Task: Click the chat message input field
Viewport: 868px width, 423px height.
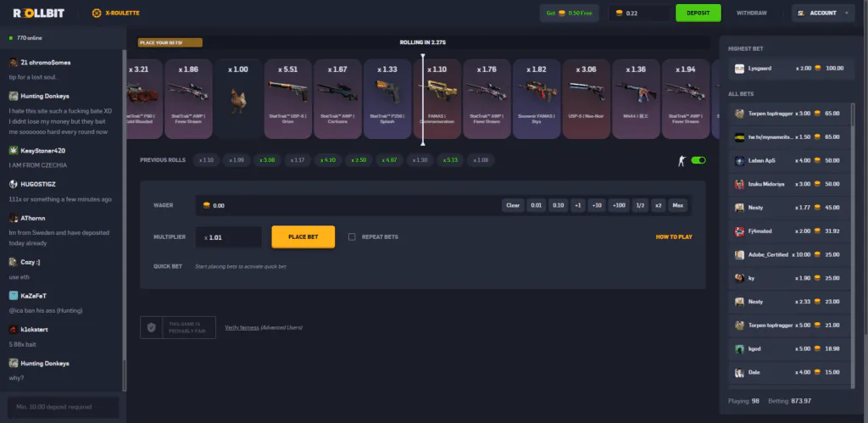Action: point(63,407)
